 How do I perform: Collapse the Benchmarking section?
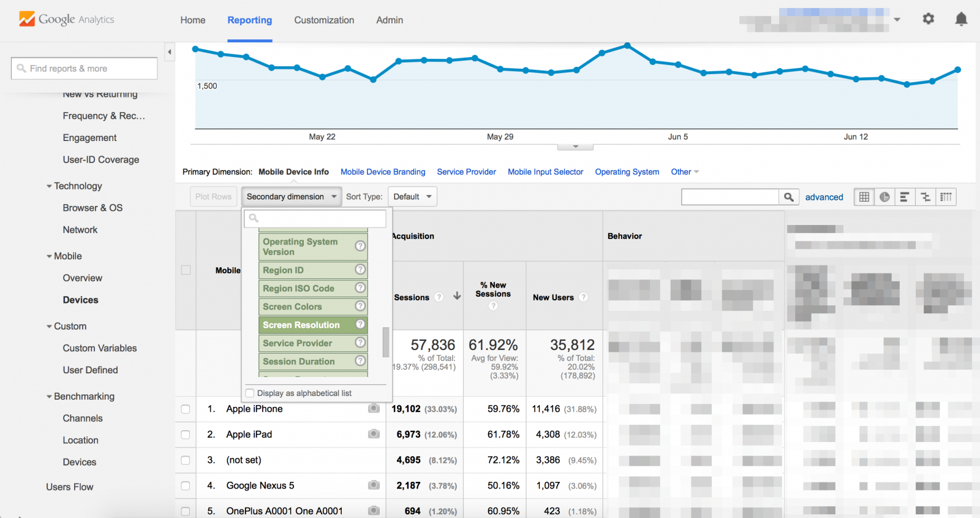click(50, 397)
